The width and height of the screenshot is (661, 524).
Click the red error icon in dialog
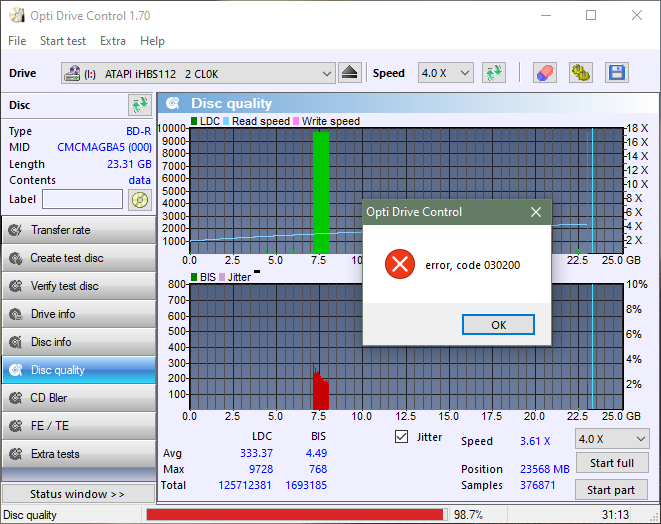(x=400, y=264)
